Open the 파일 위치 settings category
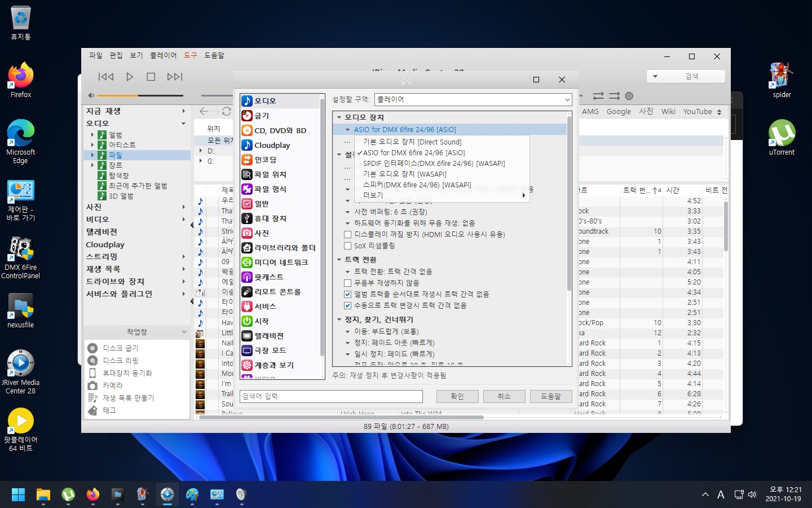812x508 pixels. coord(280,174)
